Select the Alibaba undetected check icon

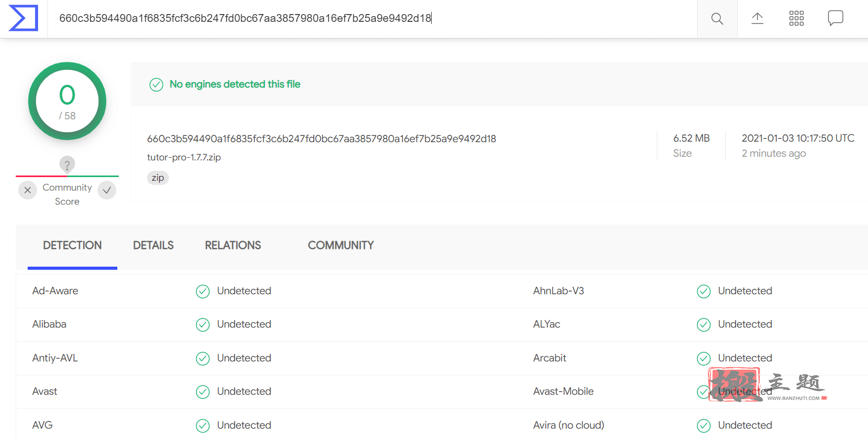(x=203, y=324)
